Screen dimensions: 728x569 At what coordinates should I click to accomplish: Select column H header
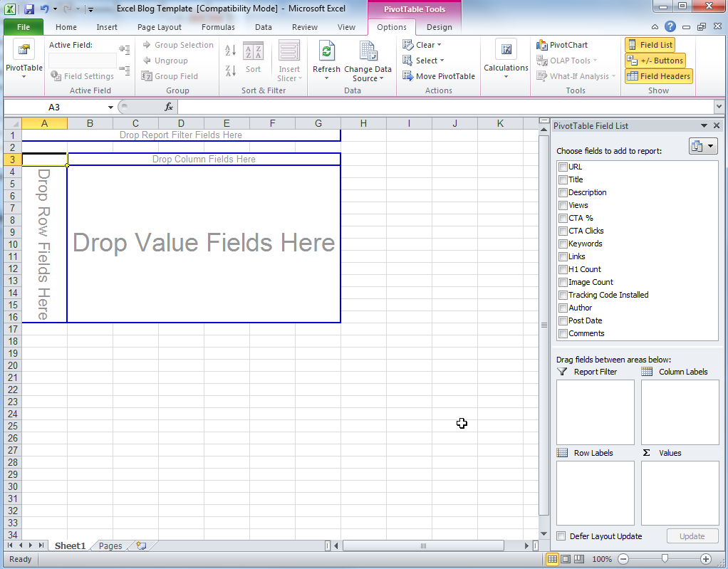point(363,123)
